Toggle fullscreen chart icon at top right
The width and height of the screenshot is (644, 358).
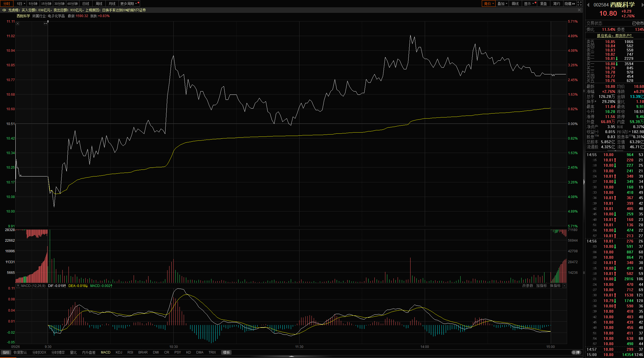(x=580, y=4)
